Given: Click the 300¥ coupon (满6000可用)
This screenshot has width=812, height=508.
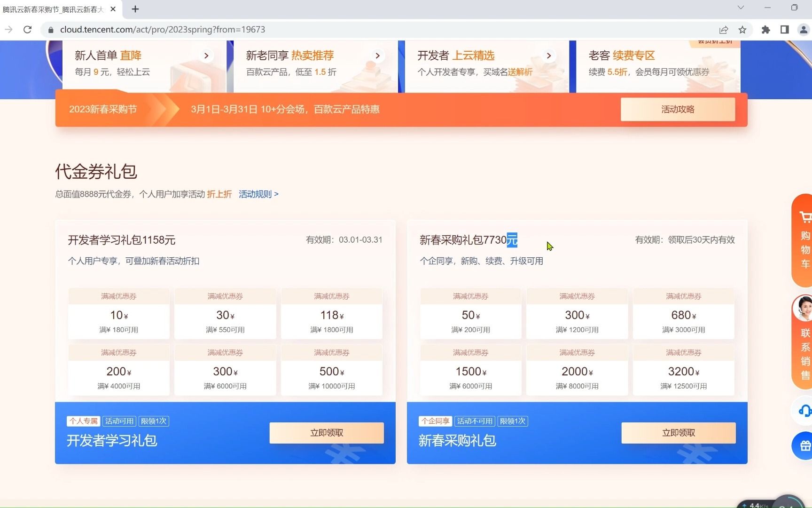Looking at the screenshot, I should coord(225,370).
